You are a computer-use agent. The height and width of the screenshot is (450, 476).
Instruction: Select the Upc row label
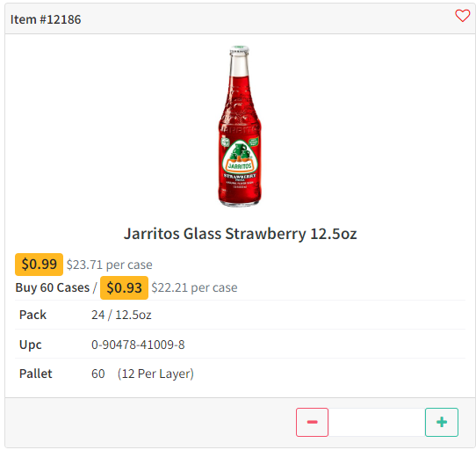31,345
